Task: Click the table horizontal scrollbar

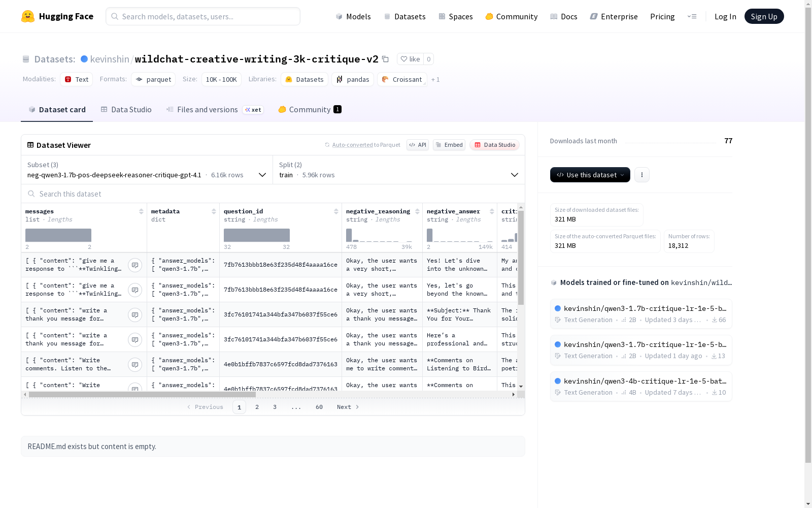Action: [x=142, y=394]
